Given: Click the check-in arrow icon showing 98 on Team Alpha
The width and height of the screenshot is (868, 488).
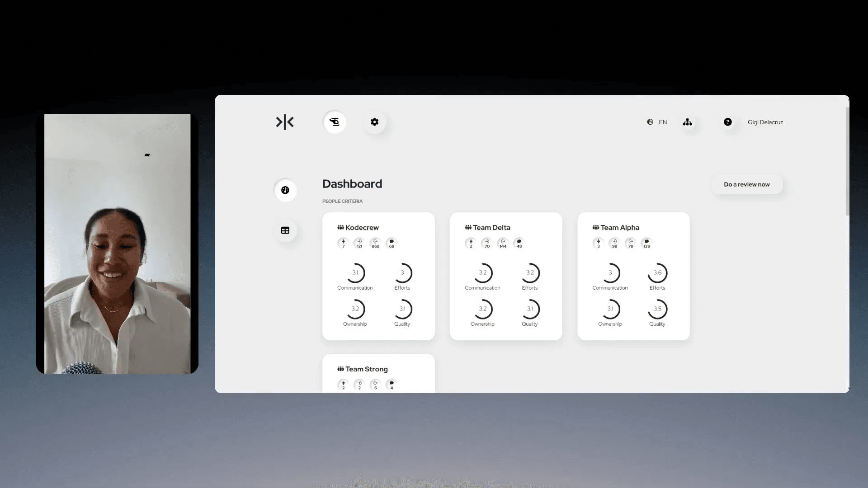Looking at the screenshot, I should tap(614, 244).
